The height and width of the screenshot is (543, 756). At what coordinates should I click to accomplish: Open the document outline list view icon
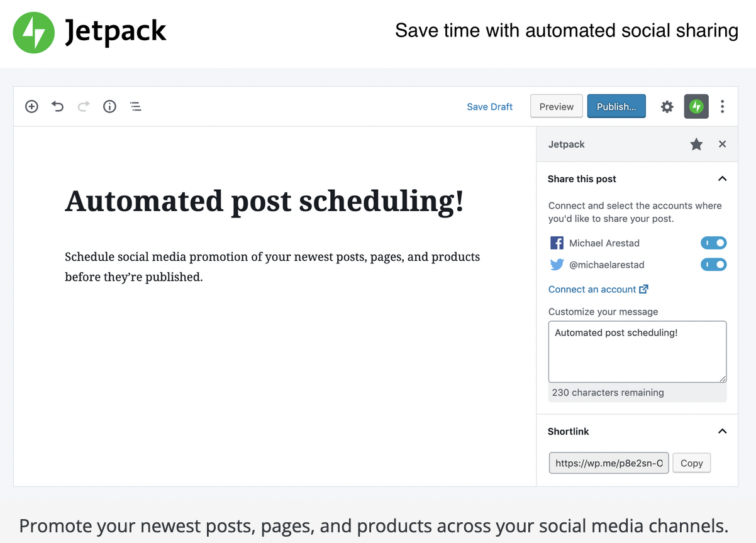tap(136, 106)
